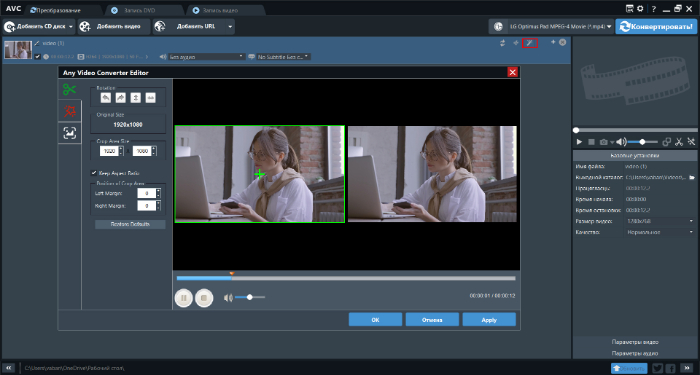The image size is (700, 375).
Task: Play video in the right preview panel
Action: pos(579,142)
